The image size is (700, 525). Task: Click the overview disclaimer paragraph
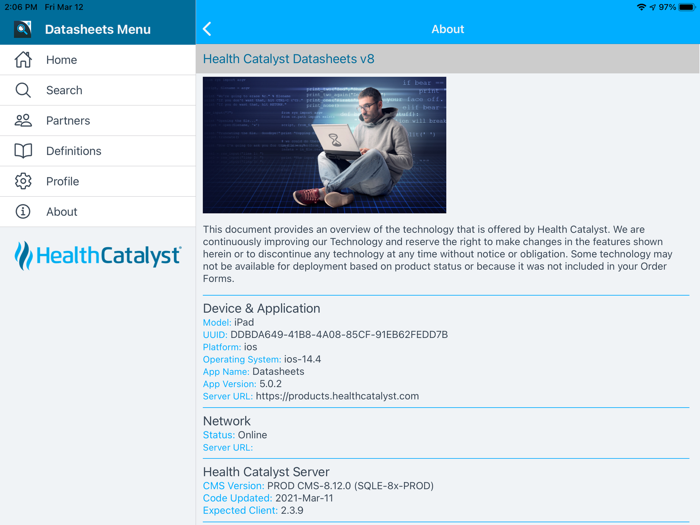pyautogui.click(x=438, y=254)
